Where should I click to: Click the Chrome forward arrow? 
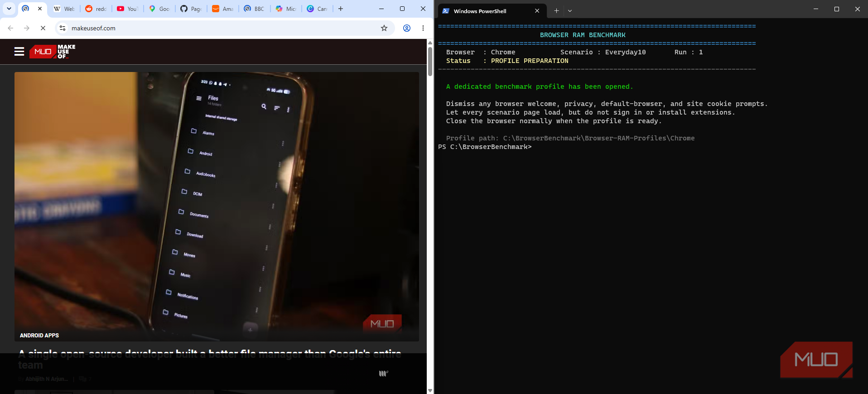pyautogui.click(x=27, y=28)
